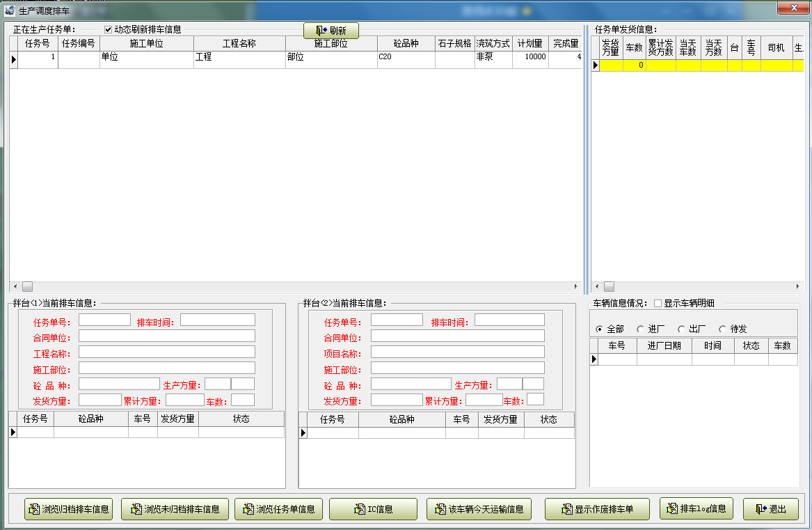The width and height of the screenshot is (812, 530).
Task: Click 显示作废排车单 button
Action: [597, 509]
